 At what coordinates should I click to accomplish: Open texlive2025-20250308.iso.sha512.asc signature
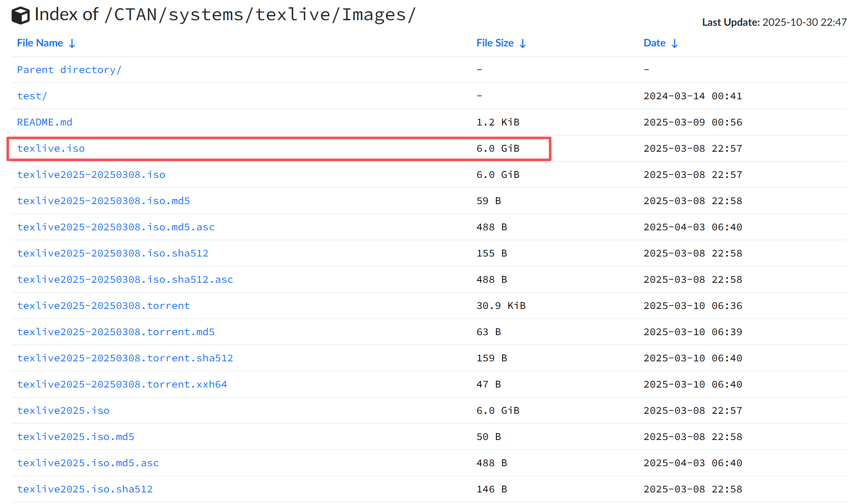[125, 279]
